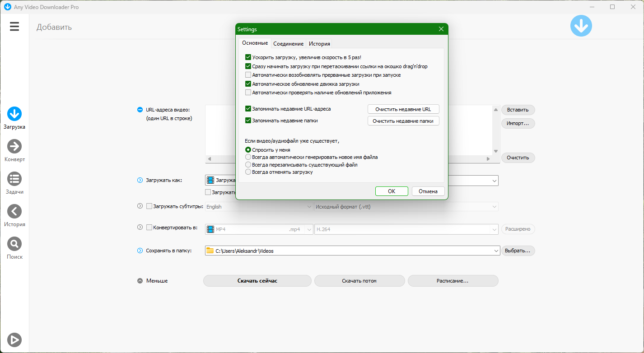This screenshot has width=644, height=353.
Task: Click the horizontal scrollbar right arrow
Action: tap(488, 159)
